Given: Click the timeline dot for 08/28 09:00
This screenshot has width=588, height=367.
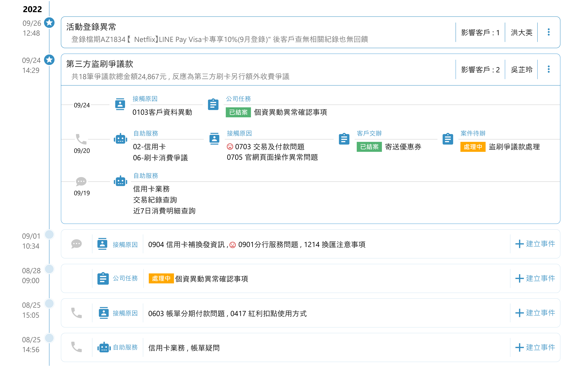Looking at the screenshot, I should pyautogui.click(x=49, y=269).
